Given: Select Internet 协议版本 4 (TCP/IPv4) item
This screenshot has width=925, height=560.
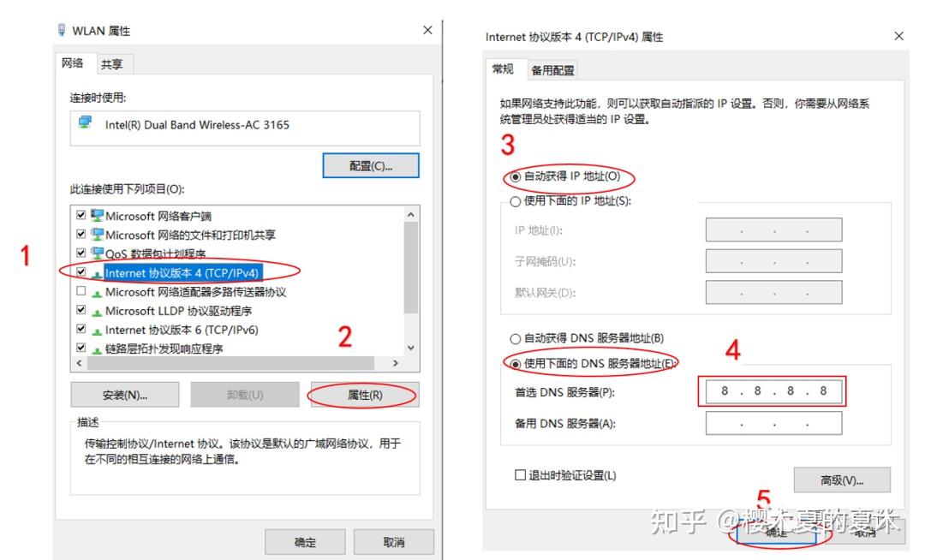Looking at the screenshot, I should click(182, 273).
